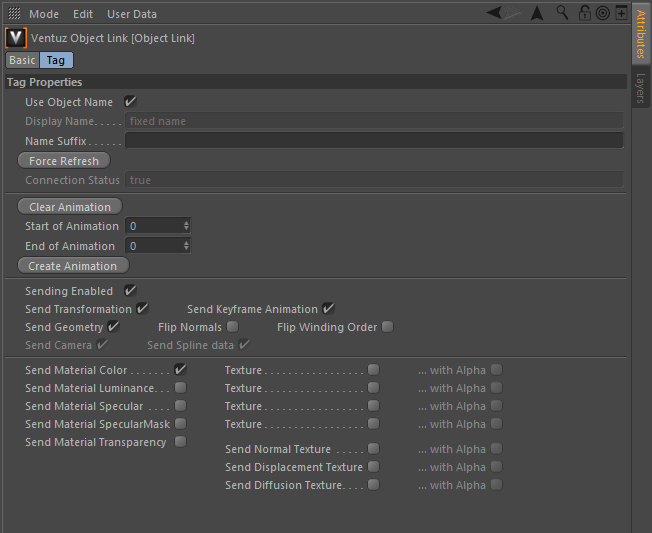Uncheck the Use Object Name checkbox
Image resolution: width=652 pixels, height=533 pixels.
[x=130, y=102]
